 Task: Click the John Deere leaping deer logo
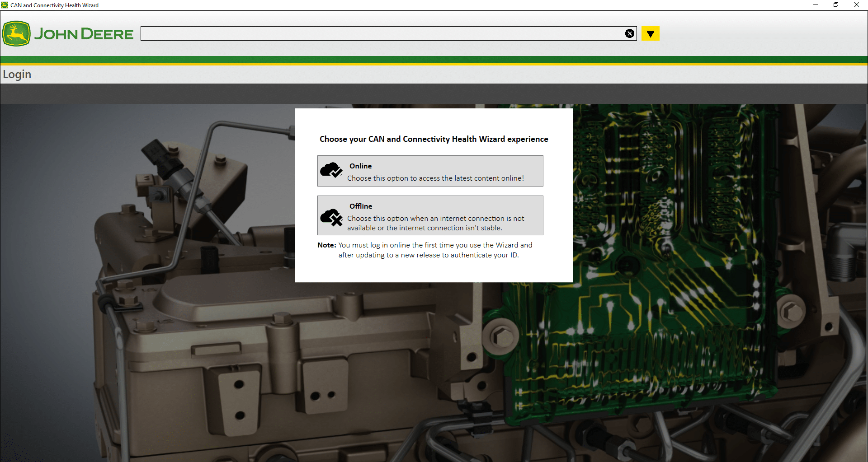16,33
